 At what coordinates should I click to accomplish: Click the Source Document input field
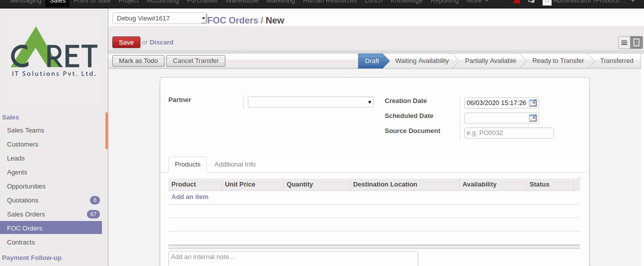(x=509, y=133)
